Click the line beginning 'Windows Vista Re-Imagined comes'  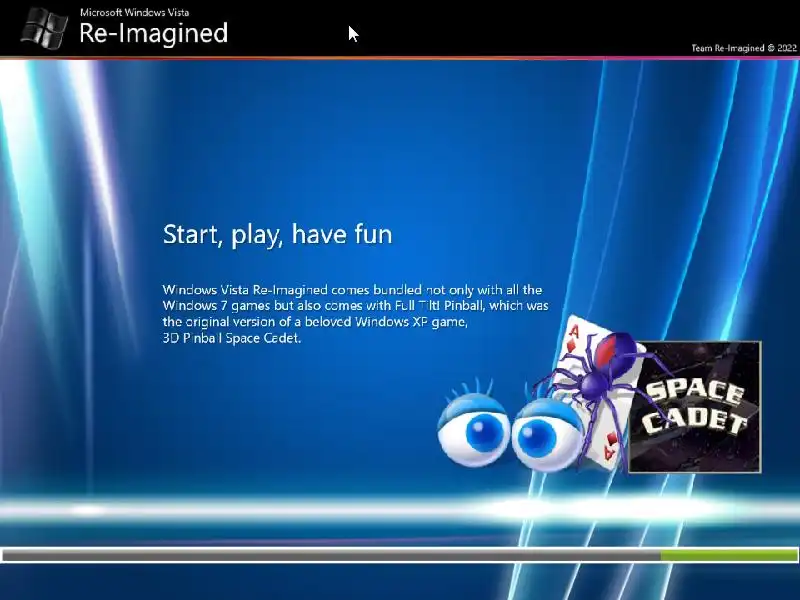[352, 290]
